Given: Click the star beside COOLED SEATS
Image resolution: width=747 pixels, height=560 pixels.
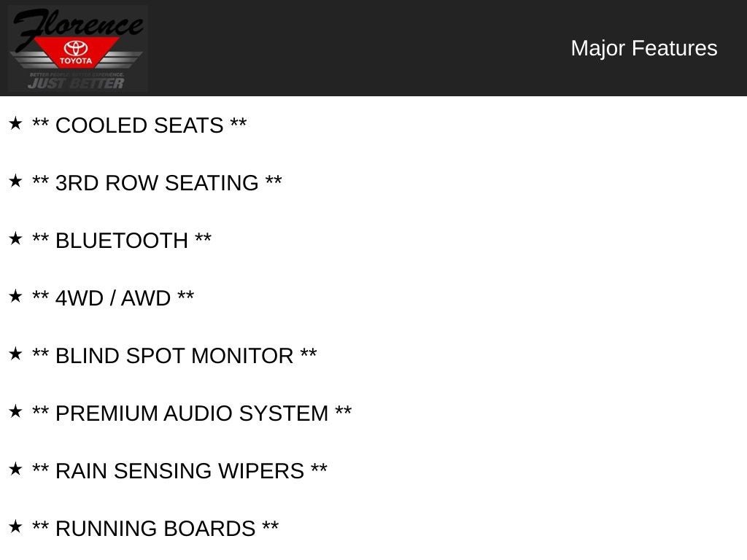Looking at the screenshot, I should click(15, 123).
